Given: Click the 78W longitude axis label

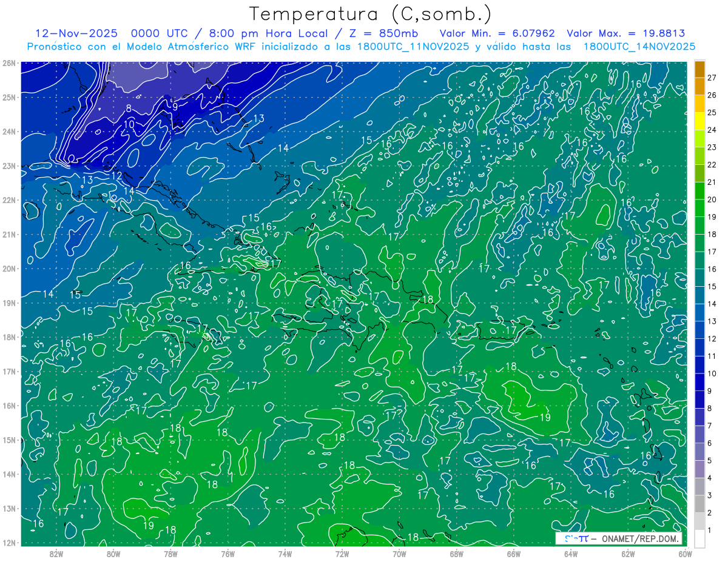Looking at the screenshot, I should (170, 554).
